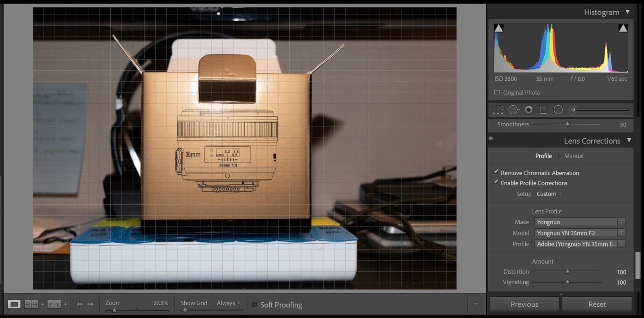Viewport: 644px width, 318px height.
Task: Open the lens Model dropdown
Action: click(580, 233)
